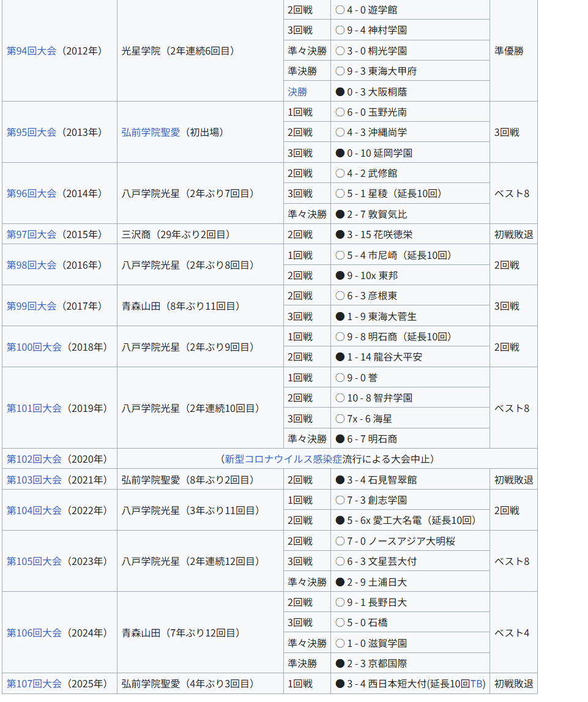The width and height of the screenshot is (588, 702).
Task: Click the 第95回大会 tournament link
Action: [31, 132]
